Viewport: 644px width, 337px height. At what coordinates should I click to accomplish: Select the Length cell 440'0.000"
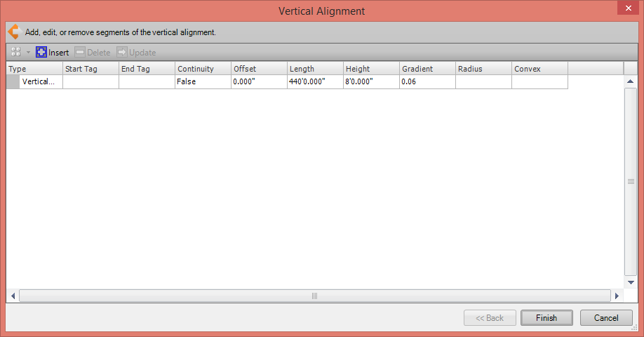point(316,81)
